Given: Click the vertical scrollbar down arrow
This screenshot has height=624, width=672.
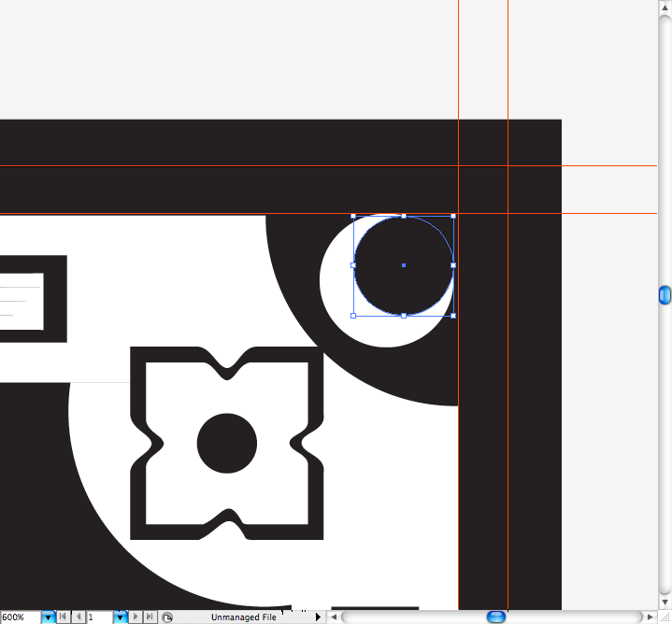Looking at the screenshot, I should pos(665,603).
